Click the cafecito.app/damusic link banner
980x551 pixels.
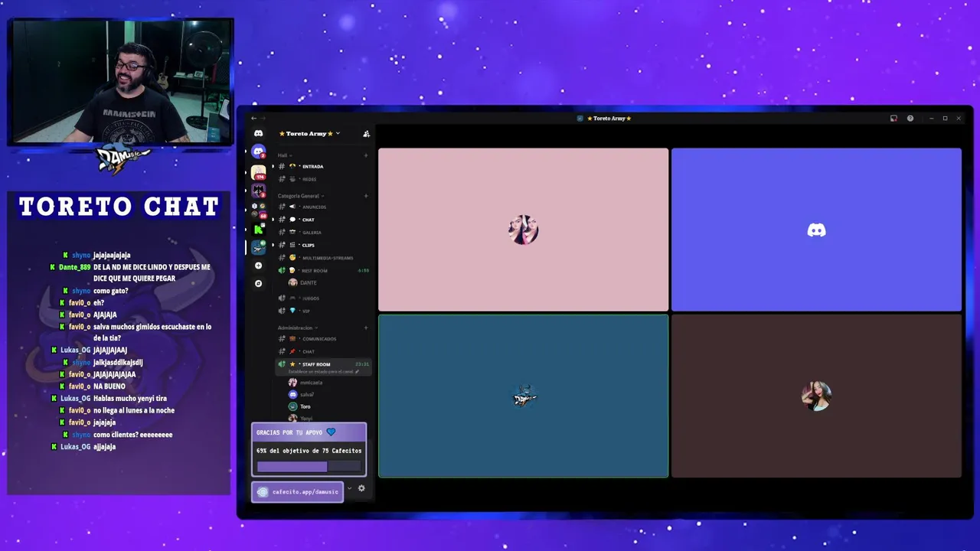click(x=298, y=492)
